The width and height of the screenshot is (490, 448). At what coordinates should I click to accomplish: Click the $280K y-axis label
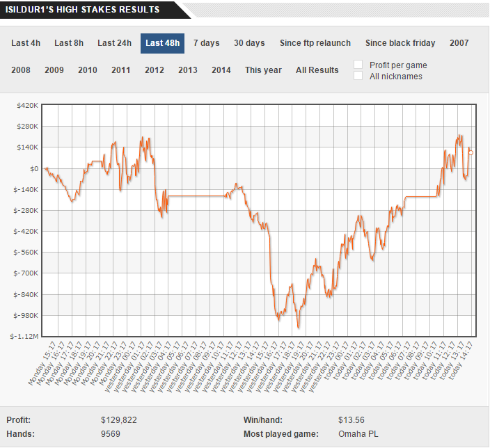[28, 127]
